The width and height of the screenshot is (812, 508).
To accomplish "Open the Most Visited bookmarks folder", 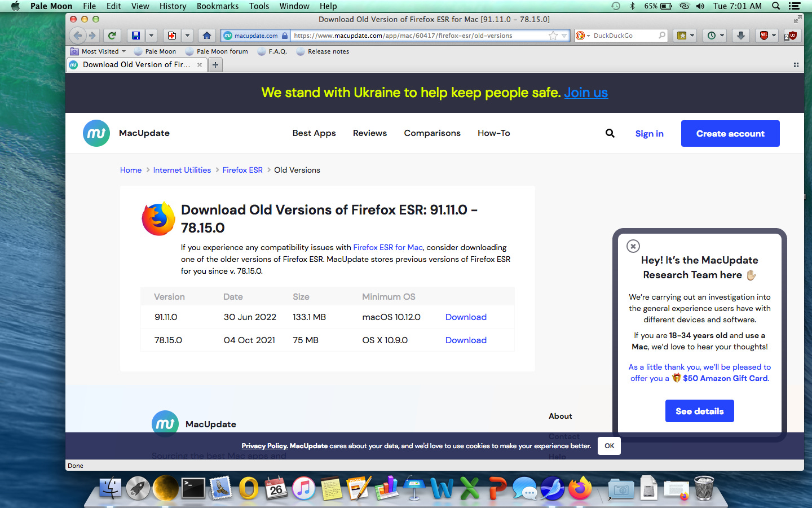I will (x=98, y=51).
